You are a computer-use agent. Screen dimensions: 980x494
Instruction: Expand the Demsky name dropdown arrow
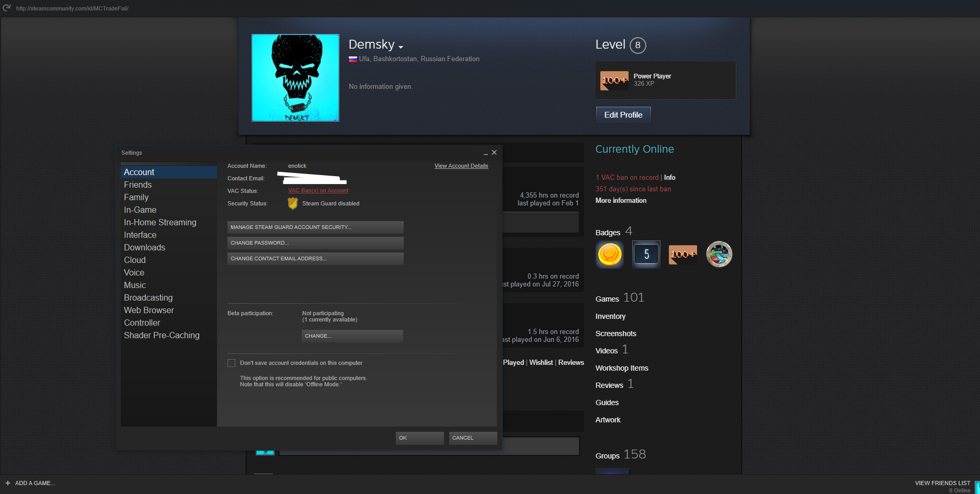[x=401, y=47]
